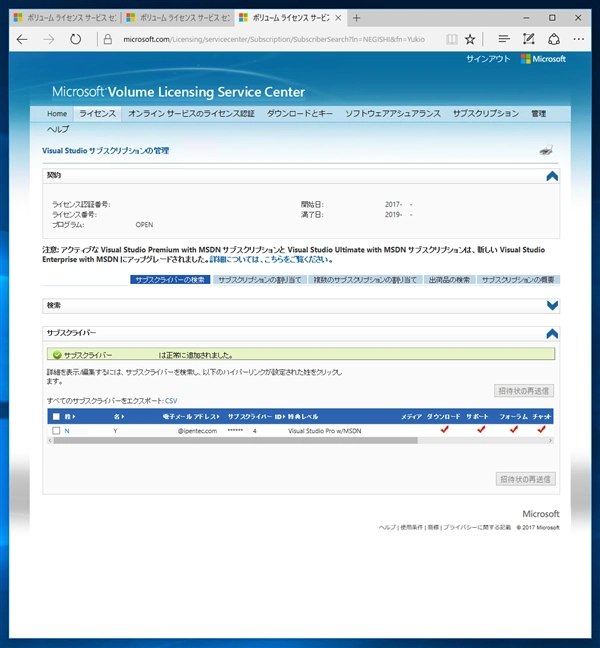Screen dimensions: 600x648
Task: Open reading view book icon
Action: pos(452,40)
